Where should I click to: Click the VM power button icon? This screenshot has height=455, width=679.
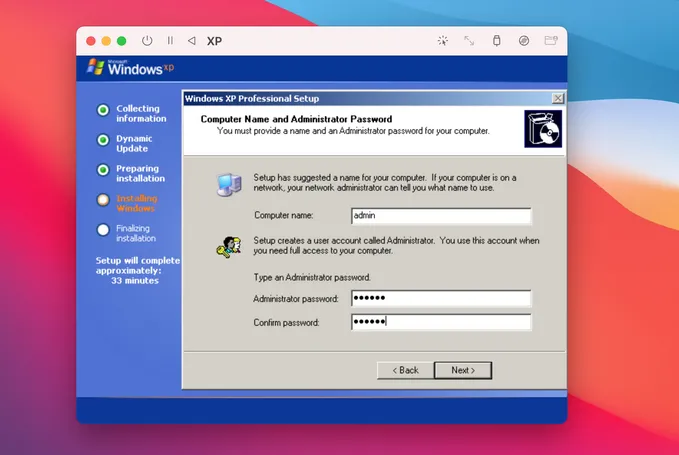click(x=147, y=41)
